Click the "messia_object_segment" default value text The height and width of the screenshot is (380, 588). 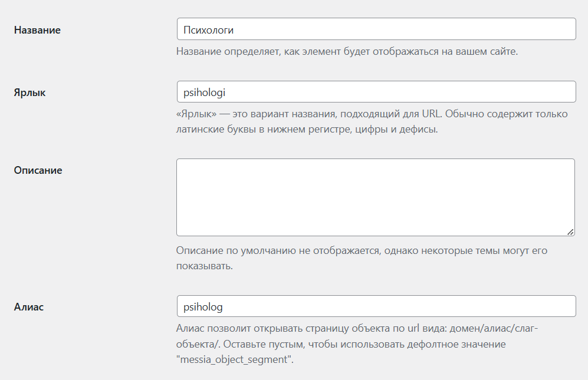tap(235, 359)
